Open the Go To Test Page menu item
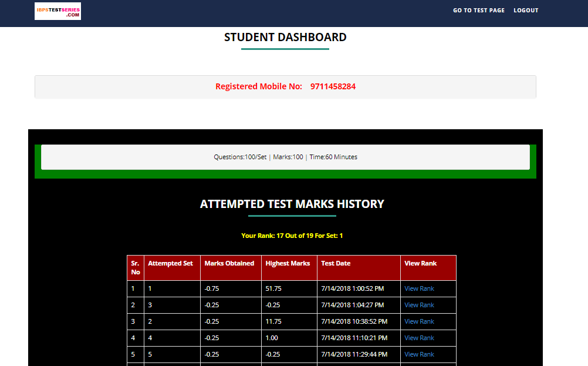Screen dimensions: 588x366 [478, 11]
